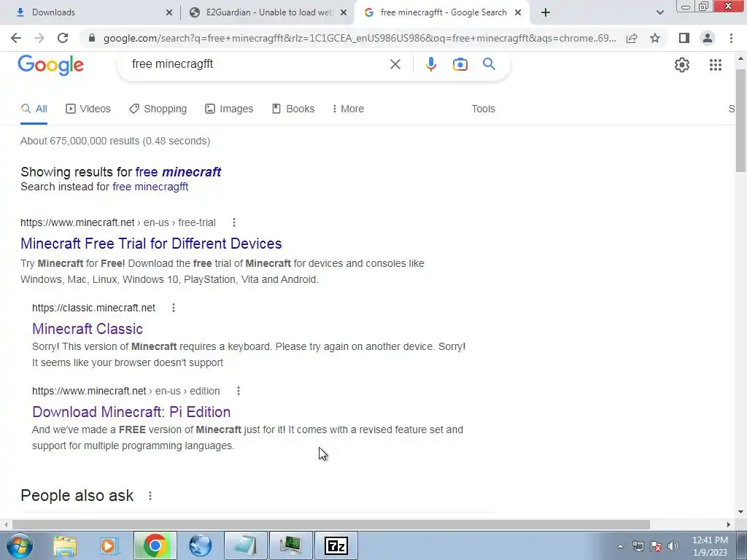Open options dots for minecraft.net free-trial result
The height and width of the screenshot is (560, 747).
pos(234,222)
